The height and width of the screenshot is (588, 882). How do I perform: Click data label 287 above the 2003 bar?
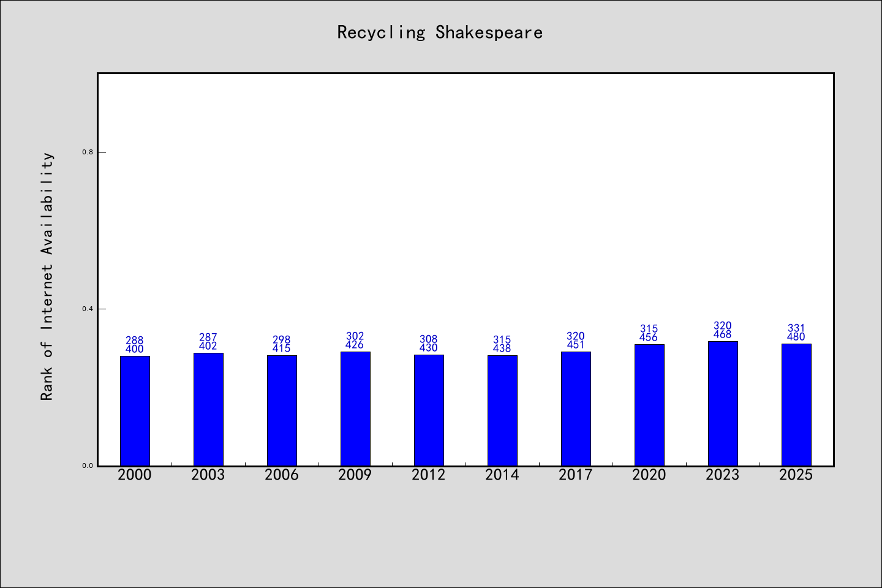pos(208,337)
